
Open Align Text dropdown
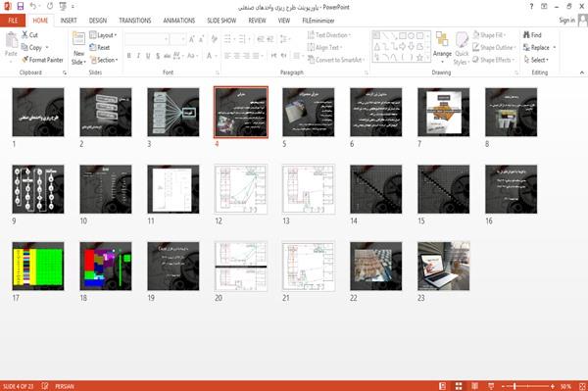click(325, 47)
